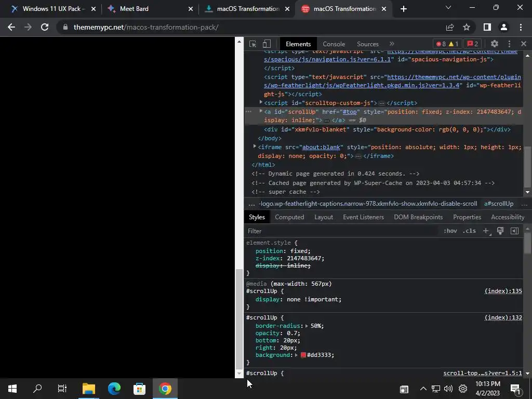Reload the current page
532x399 pixels.
[45, 27]
